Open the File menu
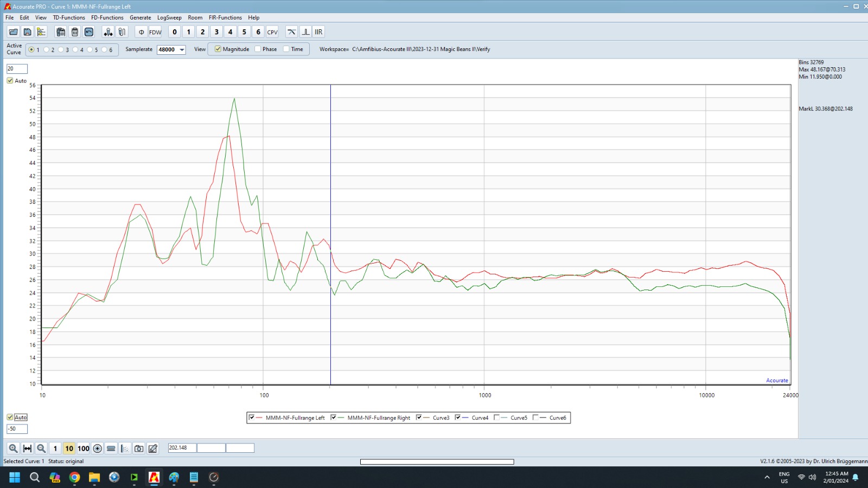 [10, 17]
